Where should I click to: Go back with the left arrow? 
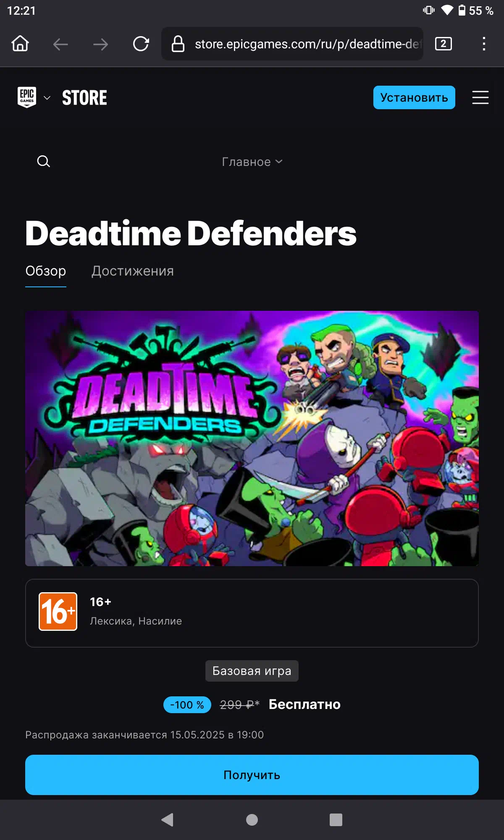point(60,44)
